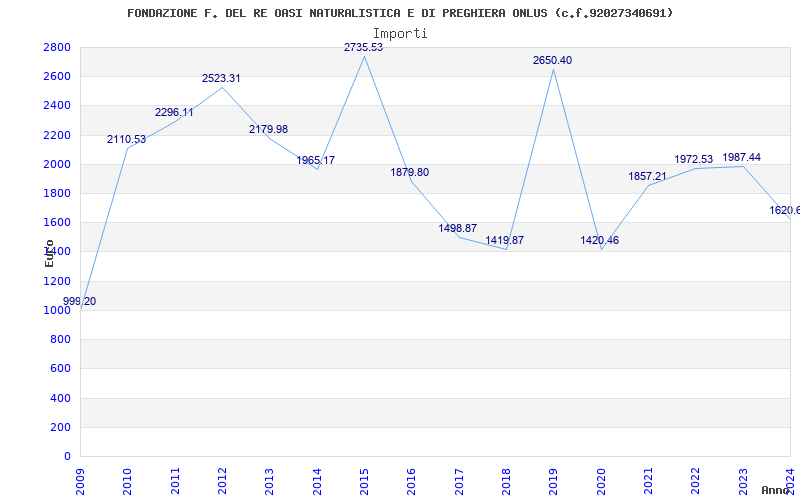Click y-axis value 0
This screenshot has height=500, width=800.
[x=67, y=456]
